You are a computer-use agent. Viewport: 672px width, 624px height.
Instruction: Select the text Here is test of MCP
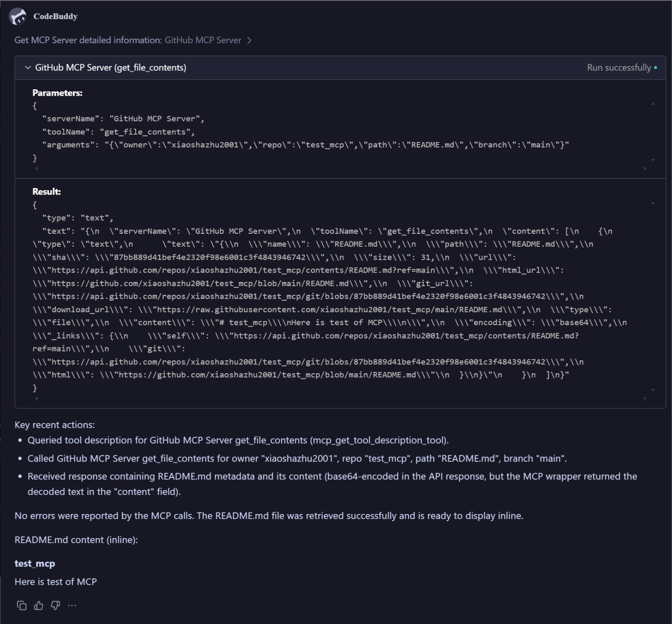[x=55, y=582]
